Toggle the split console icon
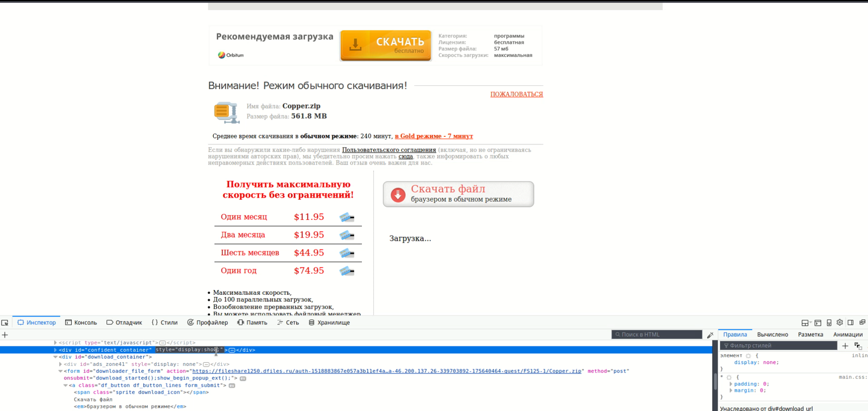 [x=818, y=323]
